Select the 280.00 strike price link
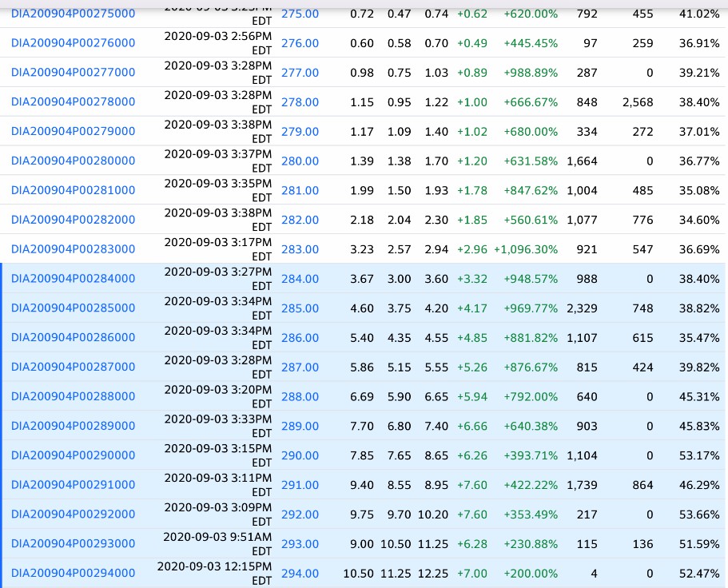 [300, 161]
